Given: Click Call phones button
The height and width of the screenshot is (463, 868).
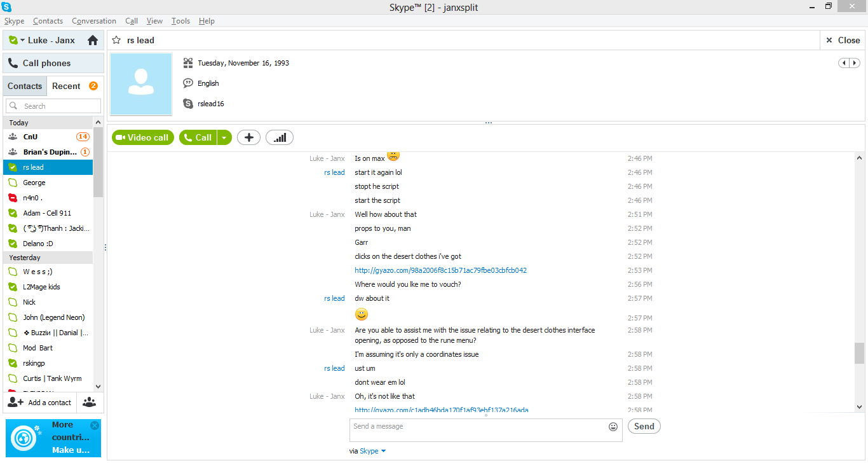Looking at the screenshot, I should (x=53, y=63).
